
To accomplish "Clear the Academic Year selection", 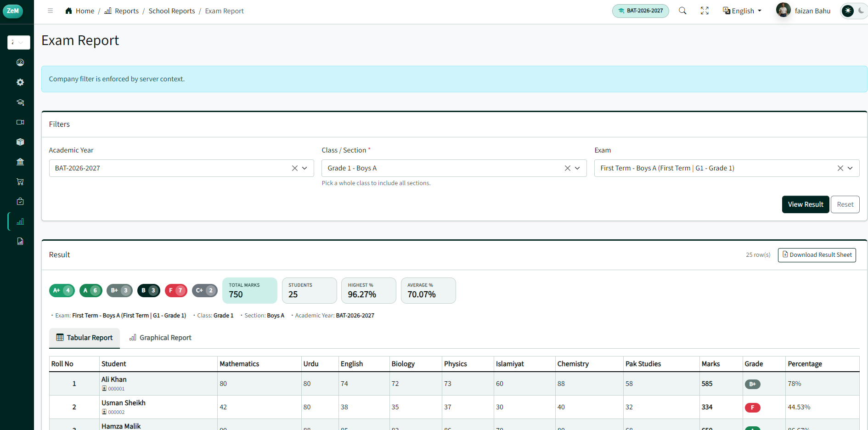I will (x=295, y=168).
